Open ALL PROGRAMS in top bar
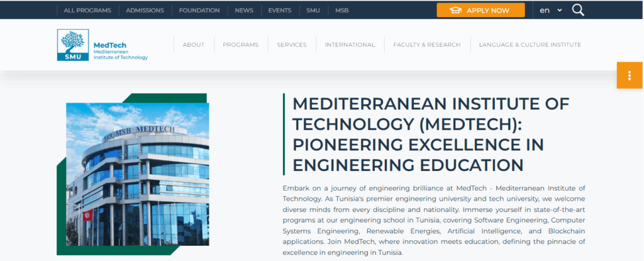 tap(87, 11)
